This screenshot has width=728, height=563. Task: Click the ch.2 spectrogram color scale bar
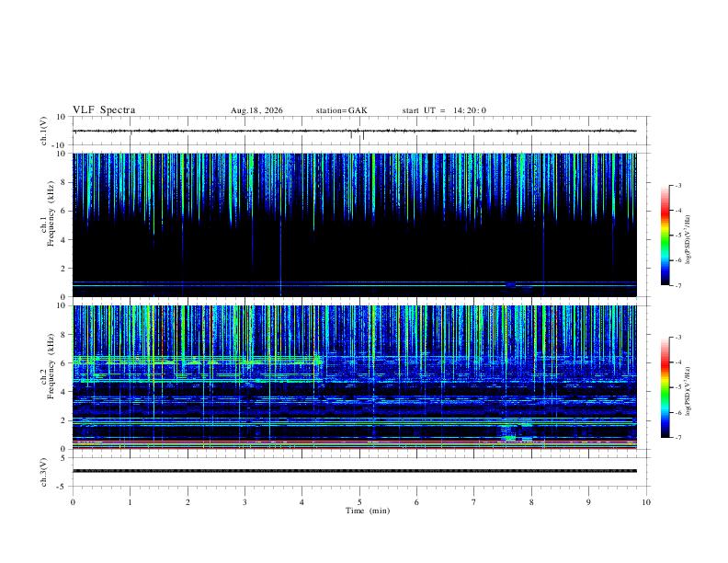(x=665, y=387)
